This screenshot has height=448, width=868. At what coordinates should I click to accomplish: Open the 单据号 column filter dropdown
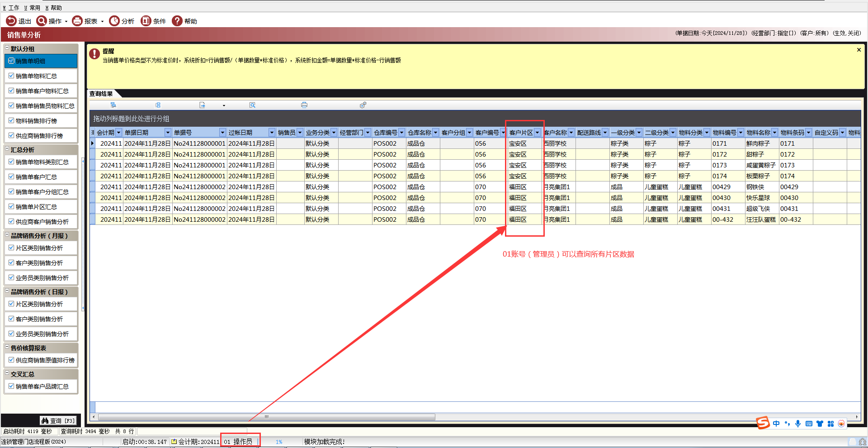222,133
